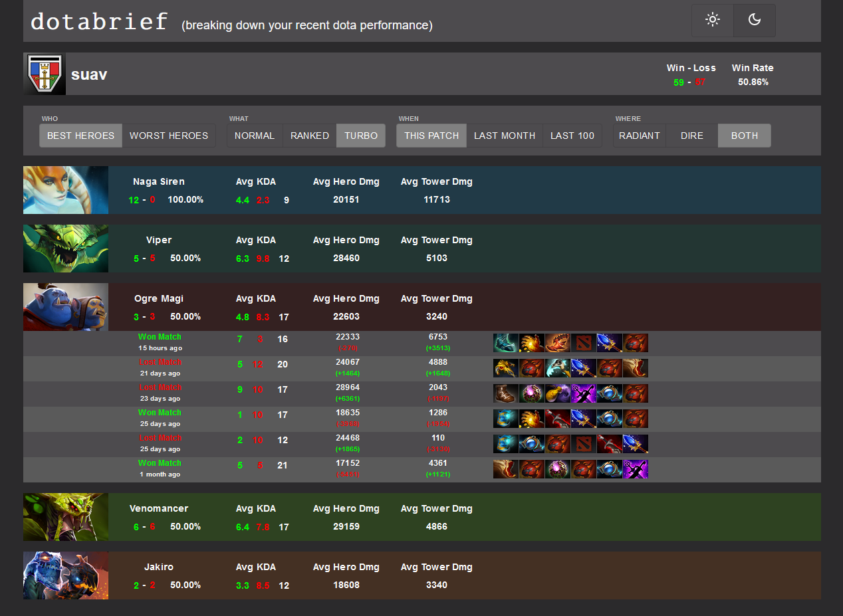Select the Silver Edge item icon
The width and height of the screenshot is (843, 616).
[x=584, y=393]
